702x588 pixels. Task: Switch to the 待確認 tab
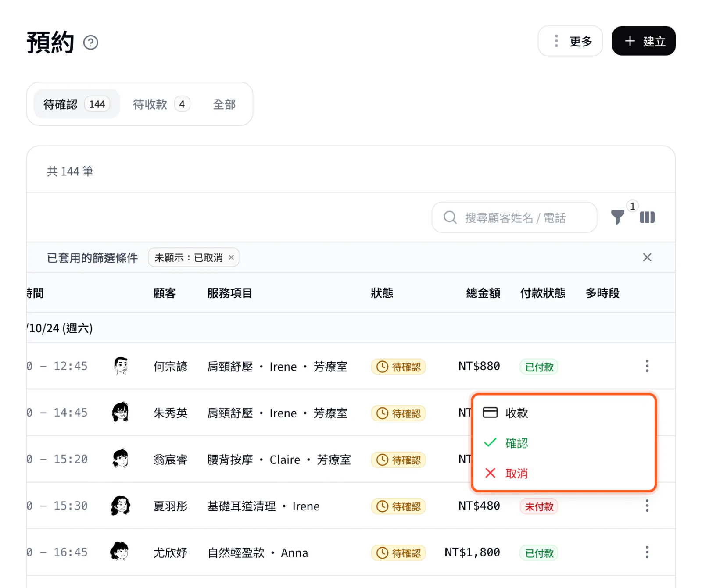click(76, 104)
